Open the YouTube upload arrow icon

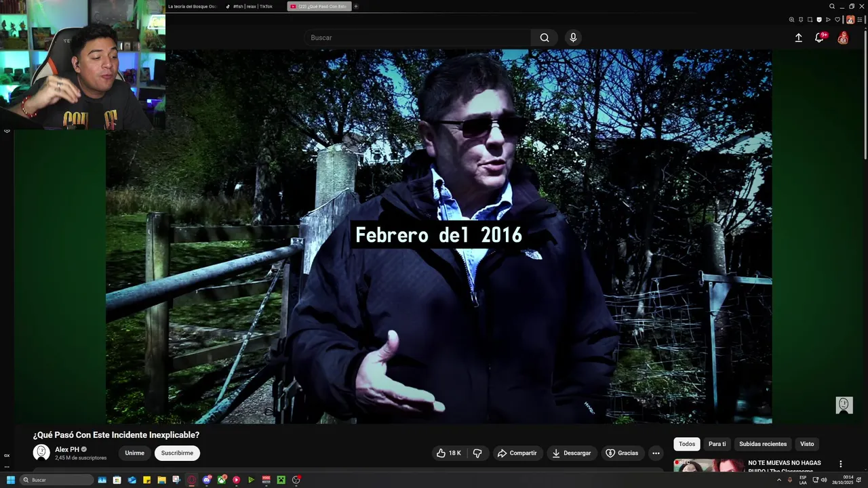798,38
